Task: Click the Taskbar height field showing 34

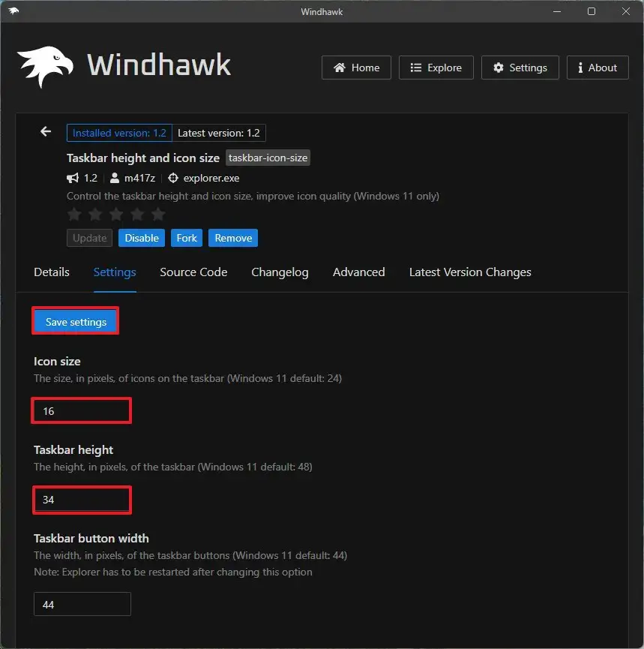Action: (82, 500)
